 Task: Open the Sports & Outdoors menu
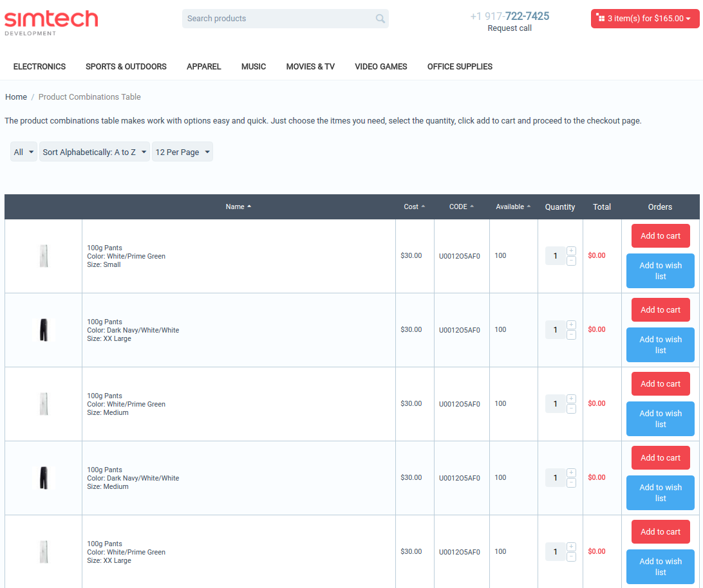click(x=126, y=66)
